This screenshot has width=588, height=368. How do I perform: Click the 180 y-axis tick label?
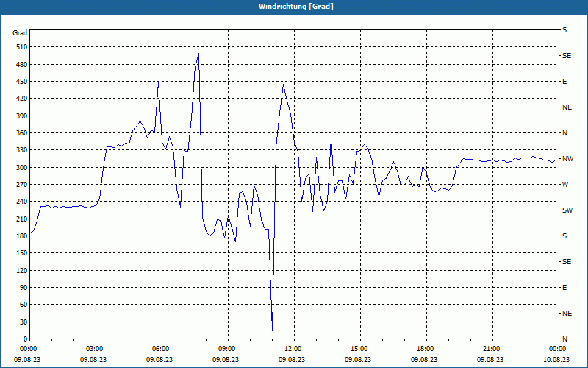click(22, 236)
